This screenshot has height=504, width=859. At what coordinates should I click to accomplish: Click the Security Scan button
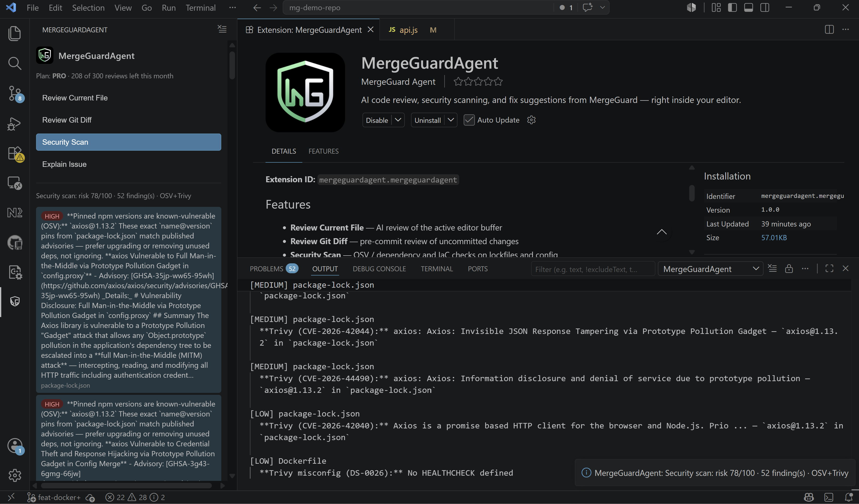tap(129, 142)
